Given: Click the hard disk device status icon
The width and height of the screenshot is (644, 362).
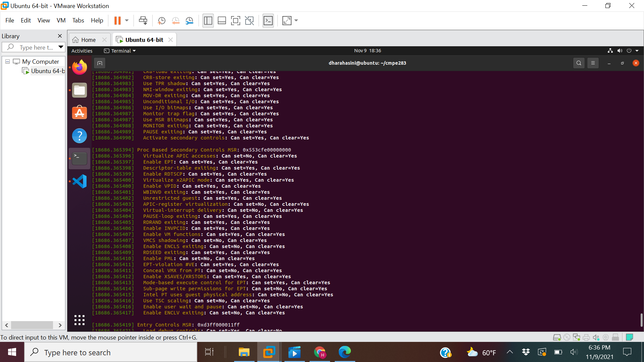Looking at the screenshot, I should pos(557,337).
